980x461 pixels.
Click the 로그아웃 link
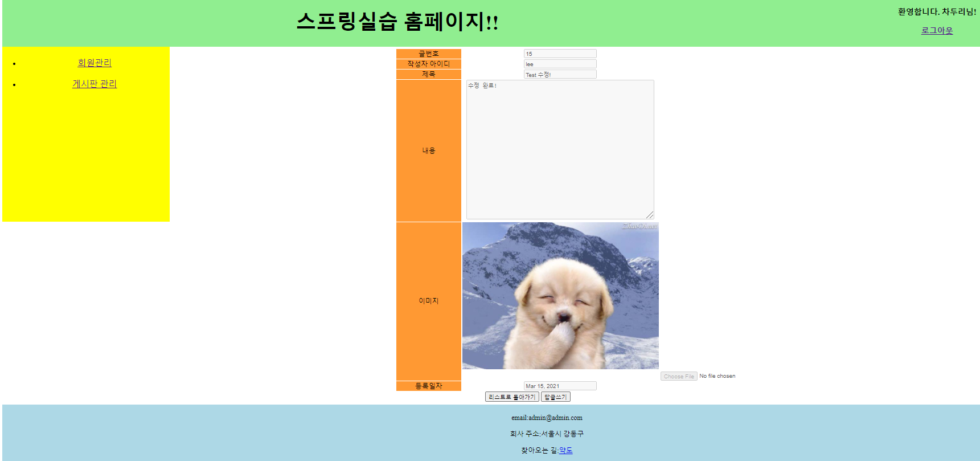pyautogui.click(x=937, y=31)
